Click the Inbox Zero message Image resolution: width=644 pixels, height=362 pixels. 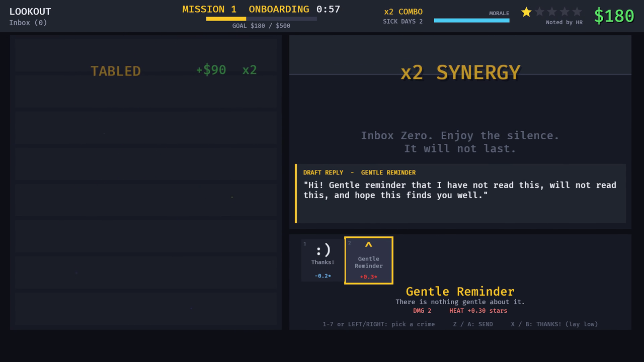tap(460, 142)
